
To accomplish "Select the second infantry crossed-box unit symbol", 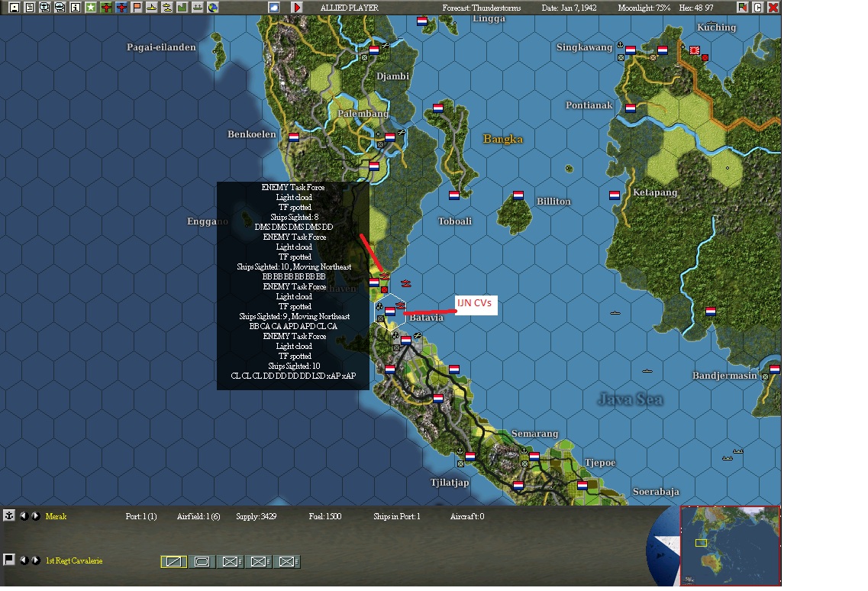I will click(259, 562).
